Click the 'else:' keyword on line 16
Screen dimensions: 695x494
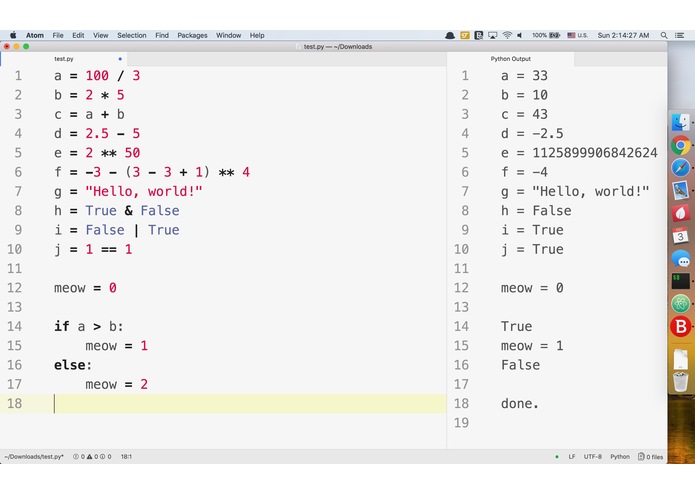[73, 365]
